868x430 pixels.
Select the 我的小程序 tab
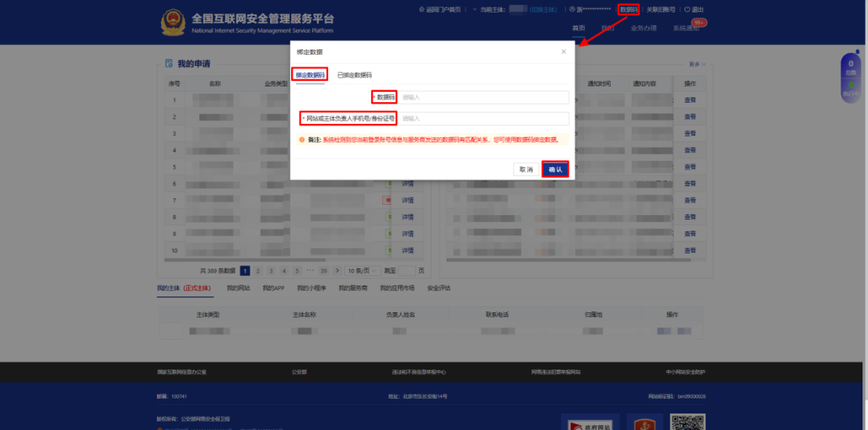[311, 288]
